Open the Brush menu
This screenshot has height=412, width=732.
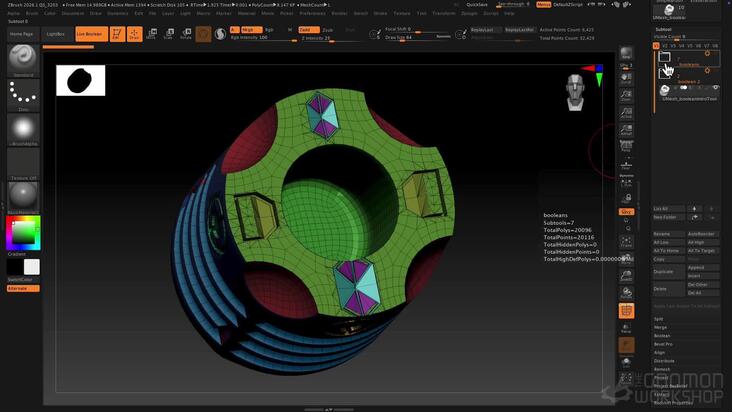point(32,14)
